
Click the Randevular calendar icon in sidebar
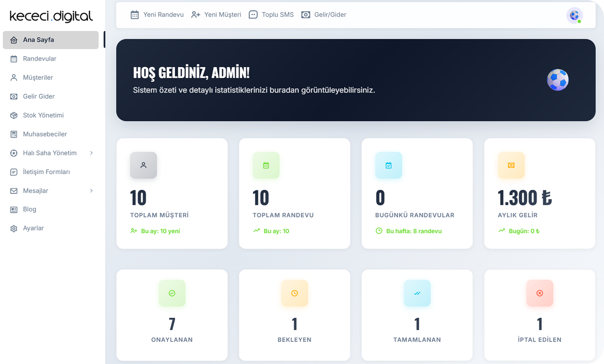[14, 59]
